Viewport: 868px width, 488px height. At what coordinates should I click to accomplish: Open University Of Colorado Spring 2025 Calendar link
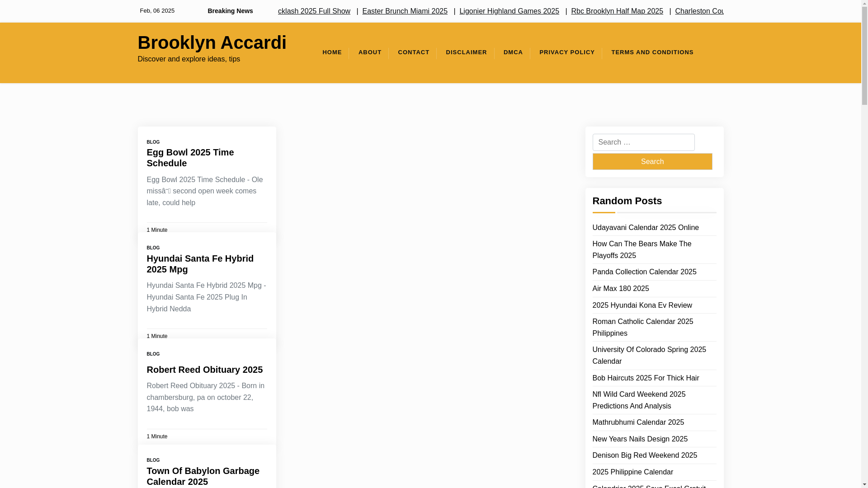[x=649, y=355]
